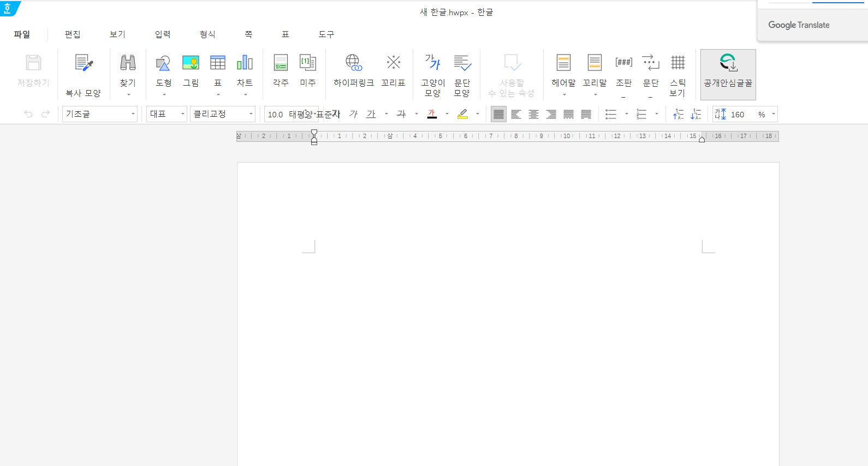Open the 보기 (View) menu
This screenshot has height=466, width=868.
(x=117, y=34)
